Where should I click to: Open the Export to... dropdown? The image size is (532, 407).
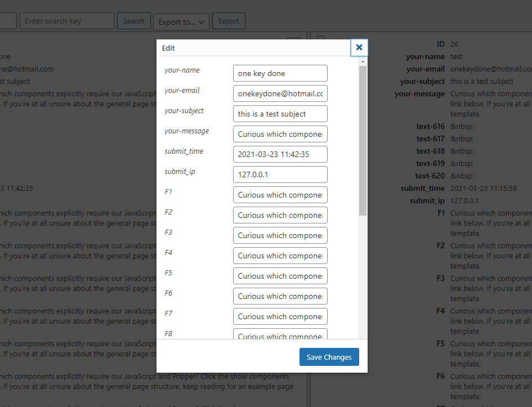click(181, 22)
